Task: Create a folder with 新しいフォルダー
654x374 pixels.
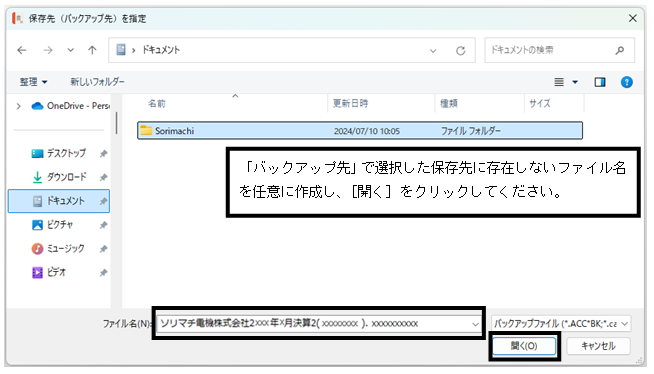Action: click(x=97, y=82)
